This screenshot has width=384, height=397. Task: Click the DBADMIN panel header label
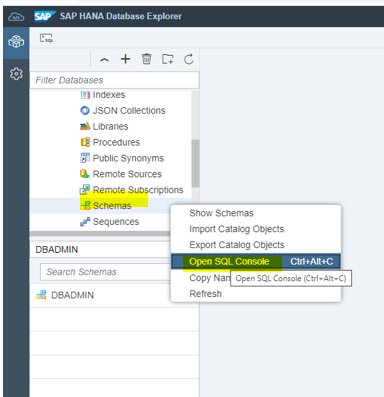(x=57, y=250)
